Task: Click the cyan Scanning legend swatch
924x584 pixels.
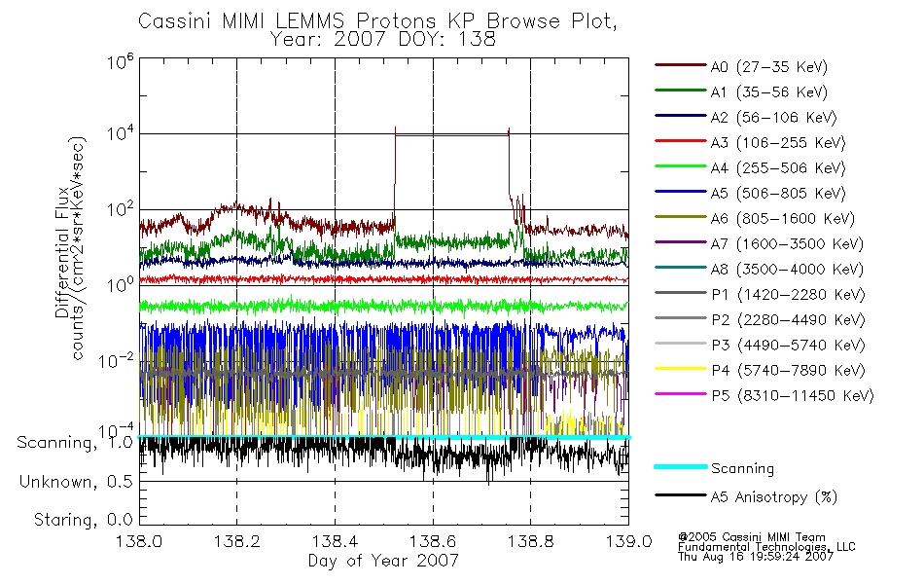Action: (x=681, y=466)
